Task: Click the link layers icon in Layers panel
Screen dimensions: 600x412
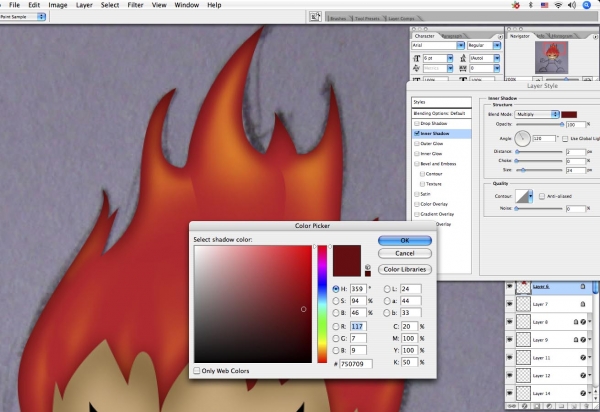Action: (512, 406)
